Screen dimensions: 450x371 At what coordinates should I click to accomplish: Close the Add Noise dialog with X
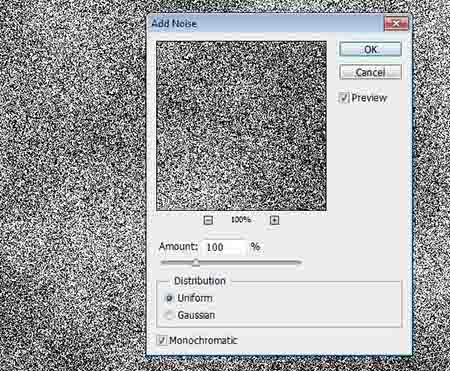(x=396, y=24)
